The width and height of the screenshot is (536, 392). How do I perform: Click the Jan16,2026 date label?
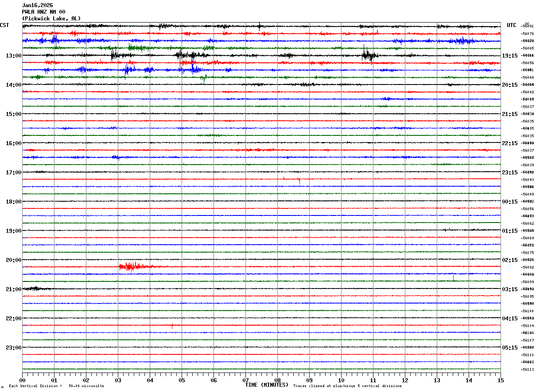[37, 5]
